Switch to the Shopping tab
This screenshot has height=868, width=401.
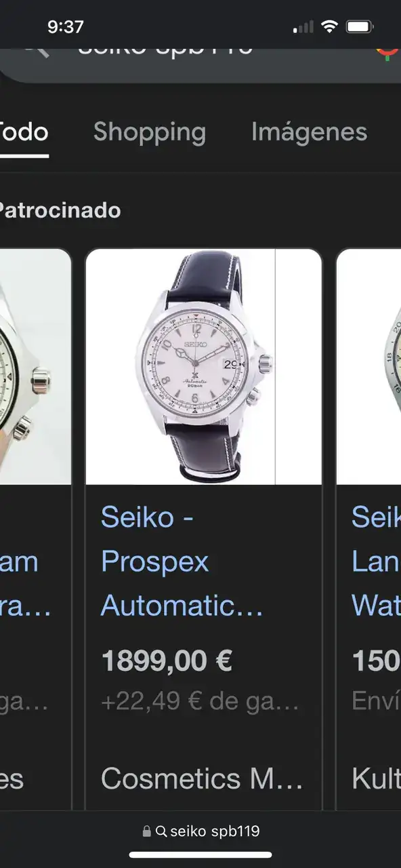click(x=150, y=132)
